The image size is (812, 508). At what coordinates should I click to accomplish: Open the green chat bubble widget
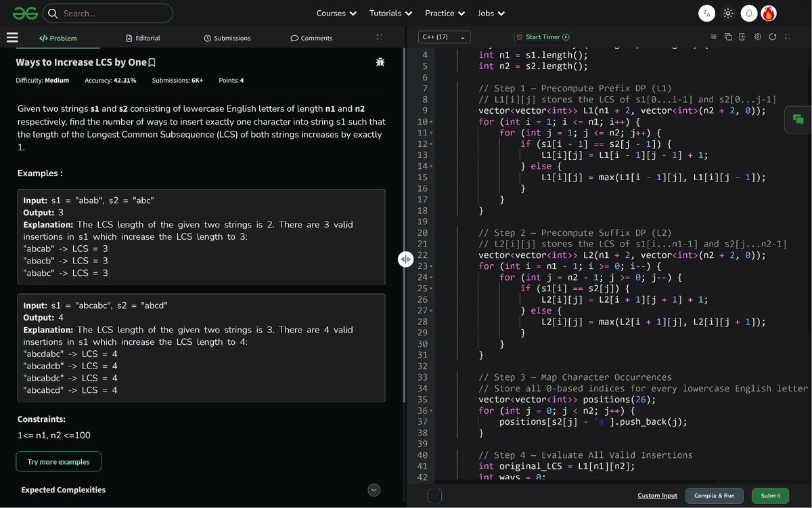click(x=798, y=120)
